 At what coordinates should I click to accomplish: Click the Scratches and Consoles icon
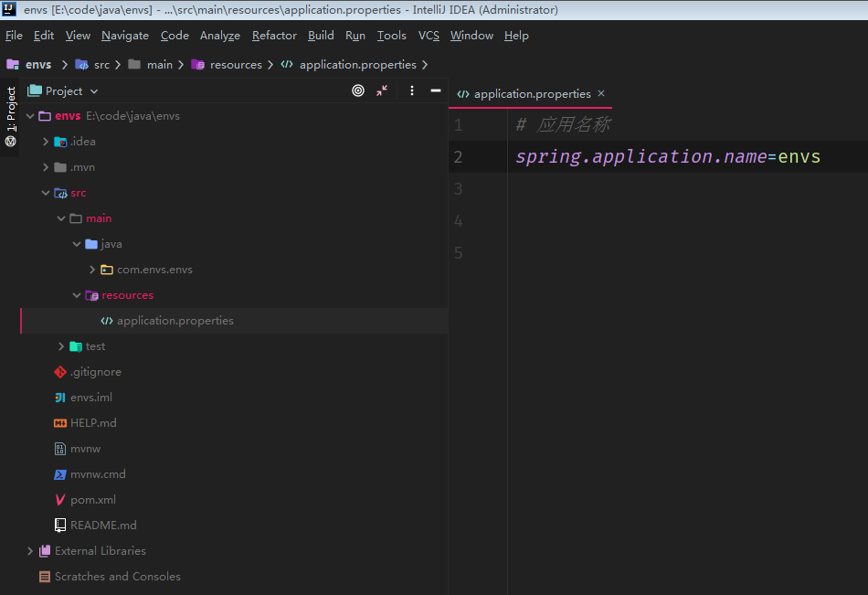click(x=45, y=576)
